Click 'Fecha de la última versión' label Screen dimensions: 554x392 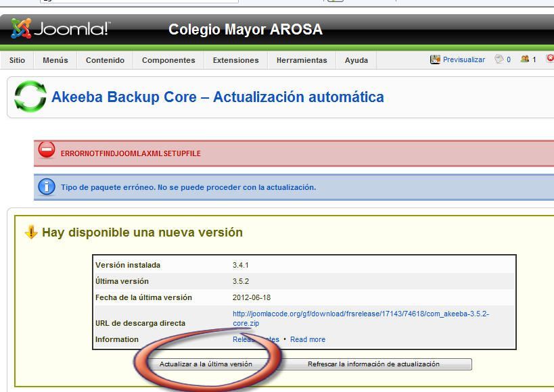point(143,297)
